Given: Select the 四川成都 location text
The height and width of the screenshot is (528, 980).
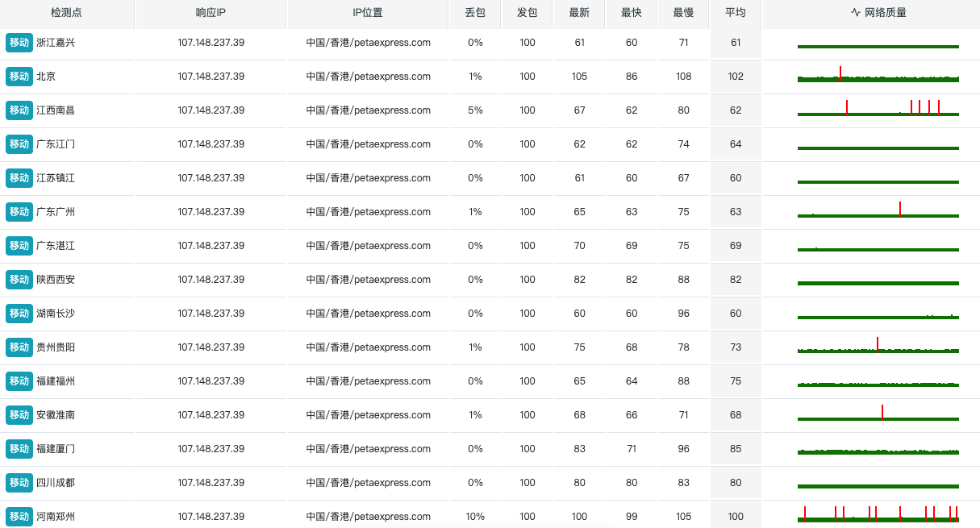Looking at the screenshot, I should (x=56, y=483).
